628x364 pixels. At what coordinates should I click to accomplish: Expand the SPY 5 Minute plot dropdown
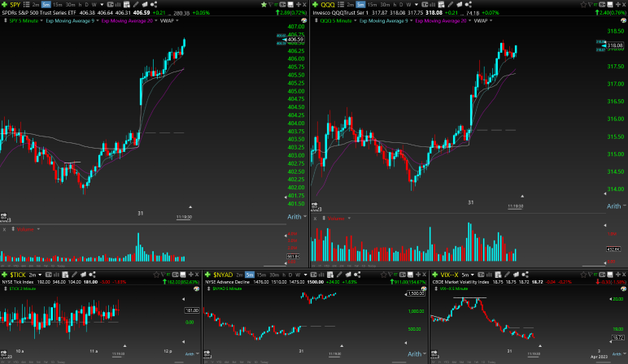point(41,20)
